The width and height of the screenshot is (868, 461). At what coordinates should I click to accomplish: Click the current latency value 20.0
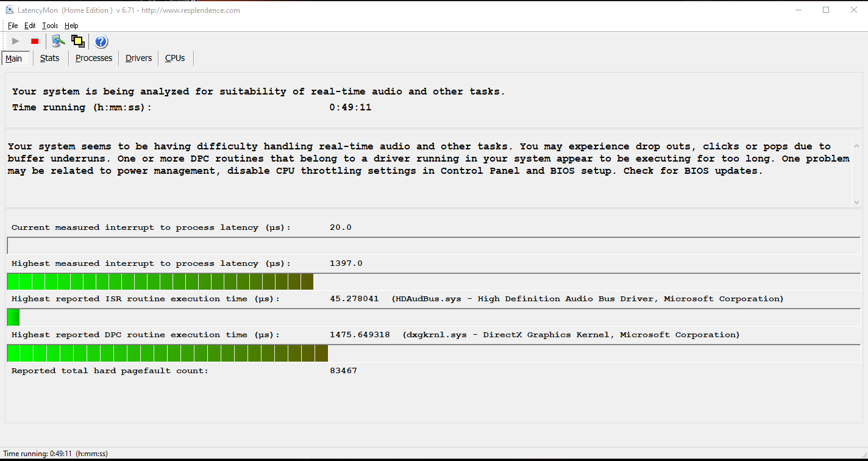tap(341, 227)
